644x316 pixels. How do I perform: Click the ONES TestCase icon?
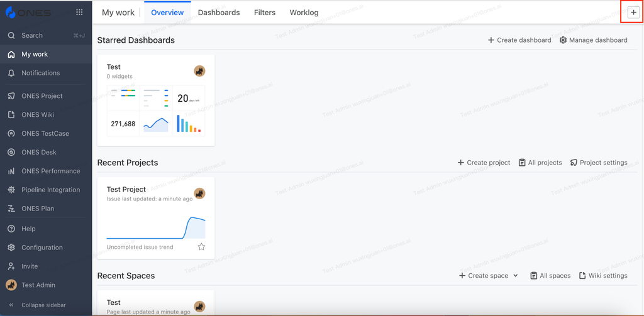11,133
